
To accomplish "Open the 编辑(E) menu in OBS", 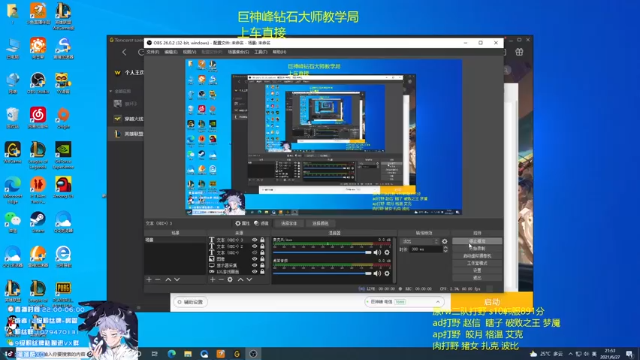I will [171, 52].
